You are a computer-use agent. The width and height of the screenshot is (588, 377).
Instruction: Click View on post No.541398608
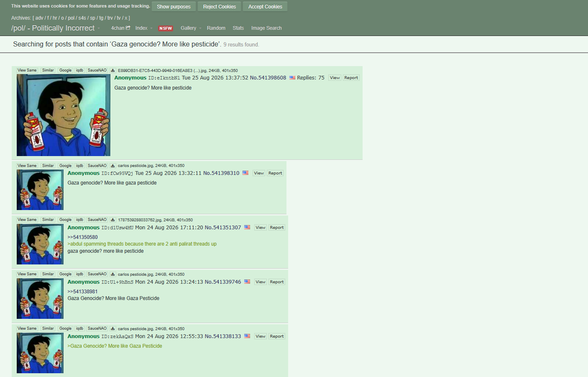tap(335, 78)
